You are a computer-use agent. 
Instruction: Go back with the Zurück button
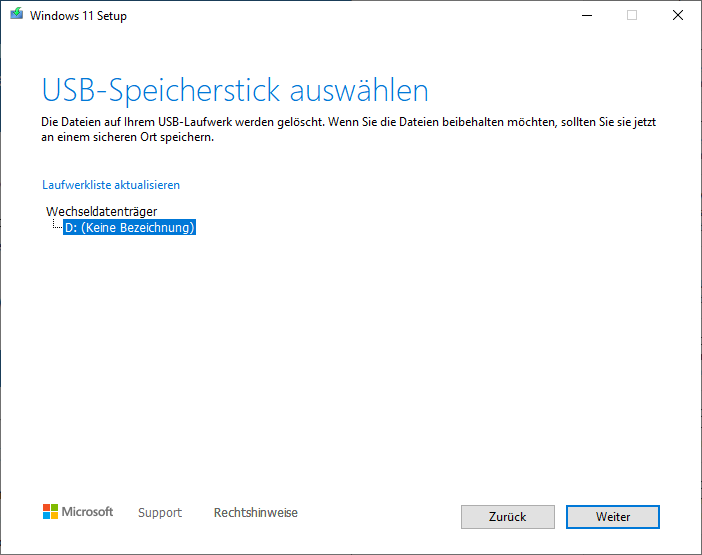pos(507,516)
